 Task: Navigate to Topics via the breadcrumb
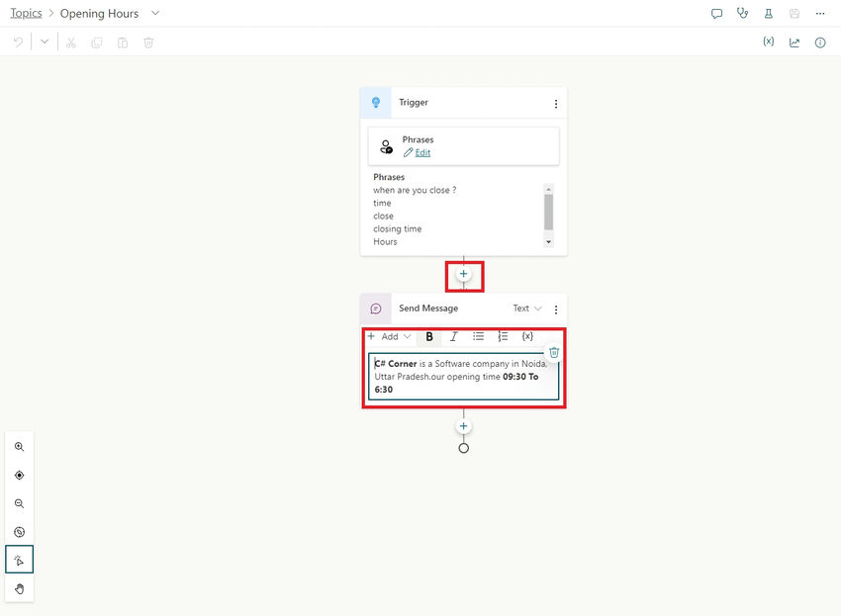26,12
